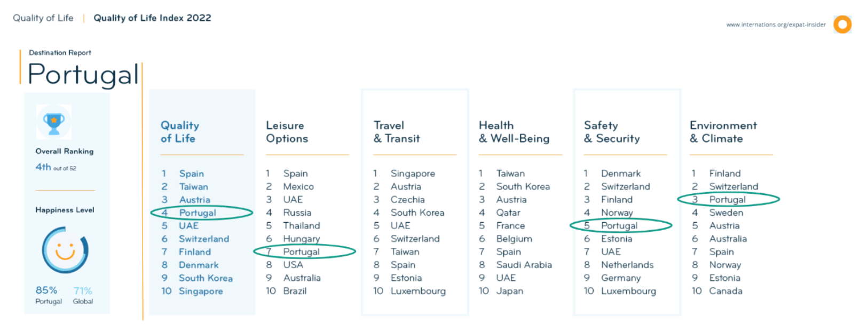The height and width of the screenshot is (330, 868).
Task: Click circled Portugal under Environment & Climate
Action: [x=728, y=200]
